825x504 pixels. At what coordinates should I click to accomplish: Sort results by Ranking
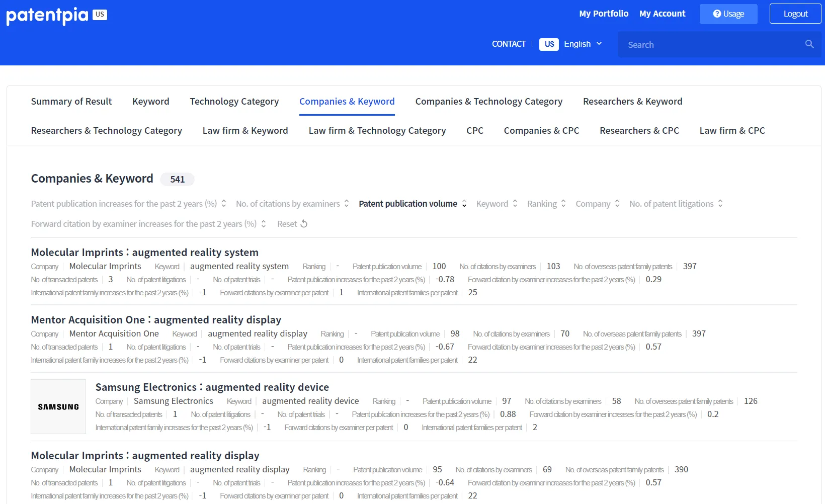click(546, 204)
